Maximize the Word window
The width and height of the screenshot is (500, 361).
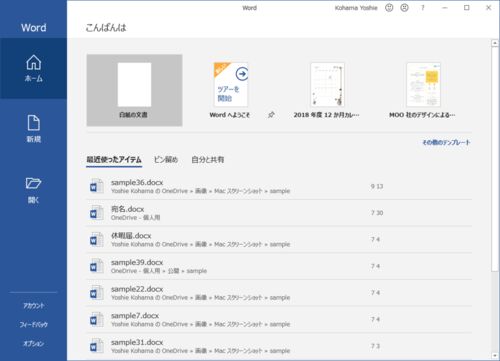[467, 8]
